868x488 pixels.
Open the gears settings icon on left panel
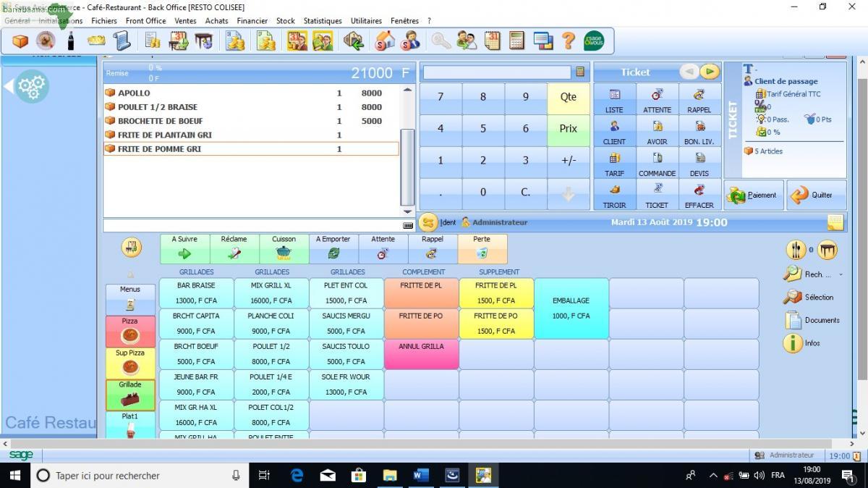[x=32, y=87]
